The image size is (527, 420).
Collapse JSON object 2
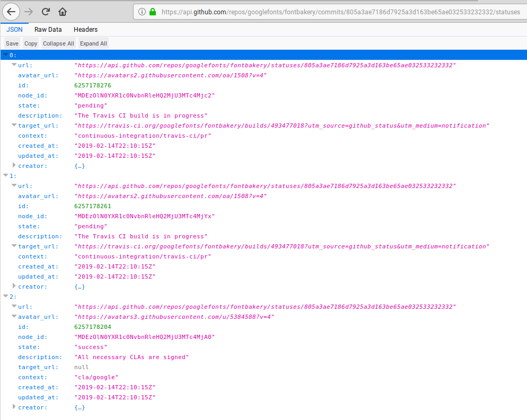click(5, 297)
